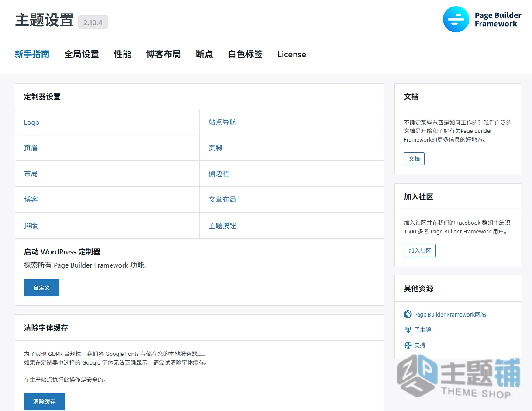532x411 pixels.
Task: Click the text 在生产站点执行此操作是安全的。
Action: pyautogui.click(x=65, y=380)
